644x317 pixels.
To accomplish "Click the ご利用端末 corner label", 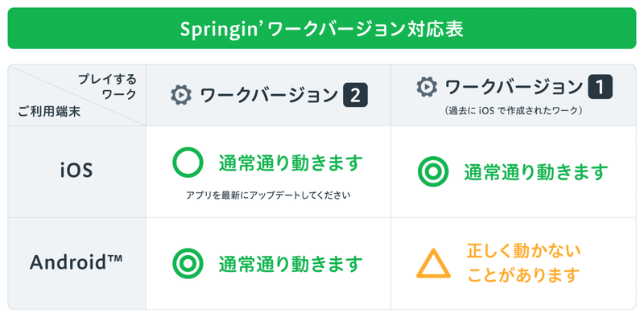I will [x=49, y=112].
